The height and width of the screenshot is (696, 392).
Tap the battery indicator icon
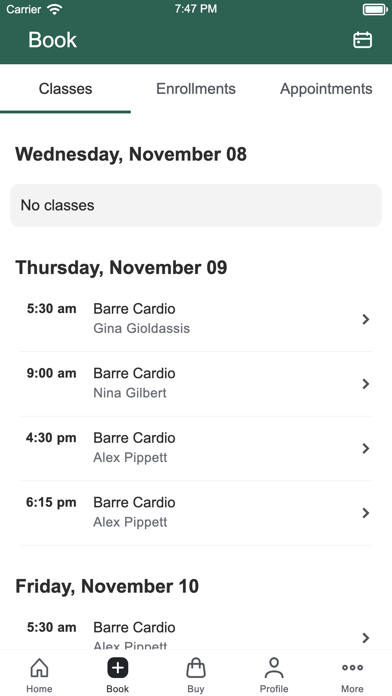375,9
